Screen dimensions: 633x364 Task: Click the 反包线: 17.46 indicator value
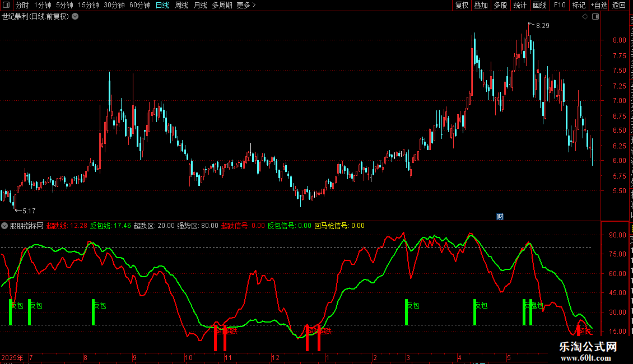110,226
